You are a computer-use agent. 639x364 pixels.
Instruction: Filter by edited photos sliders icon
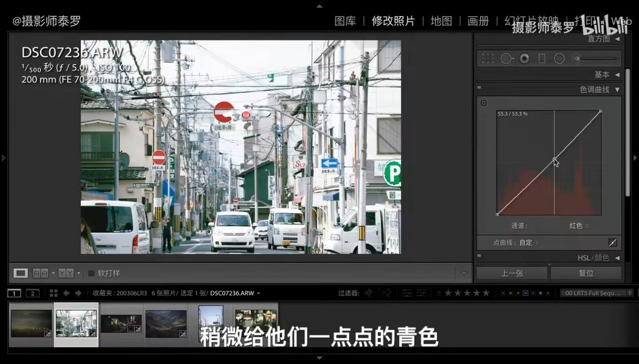[x=407, y=293]
